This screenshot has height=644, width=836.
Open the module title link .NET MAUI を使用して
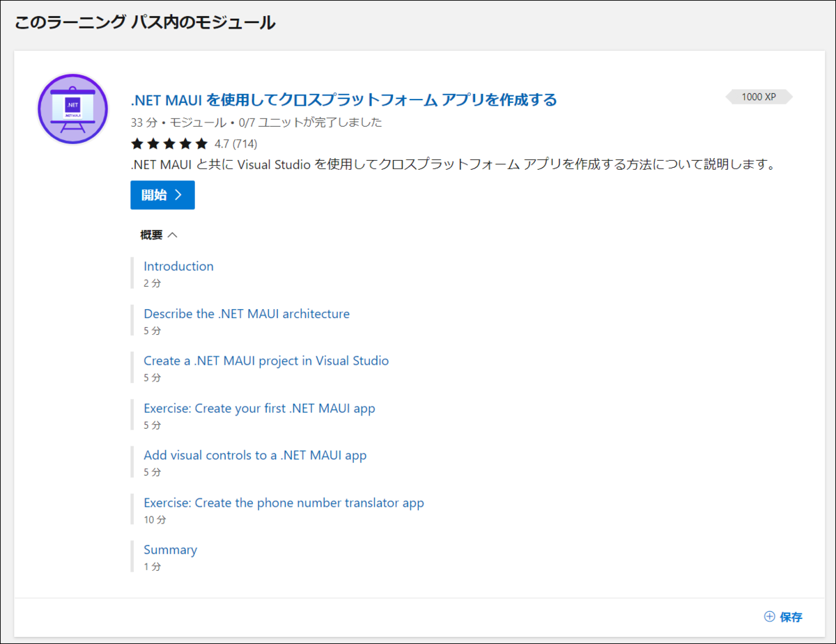pos(344,100)
